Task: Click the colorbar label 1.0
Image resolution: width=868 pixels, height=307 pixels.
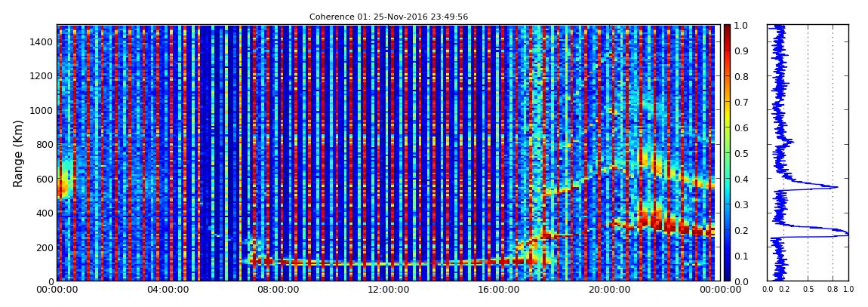Action: point(740,26)
